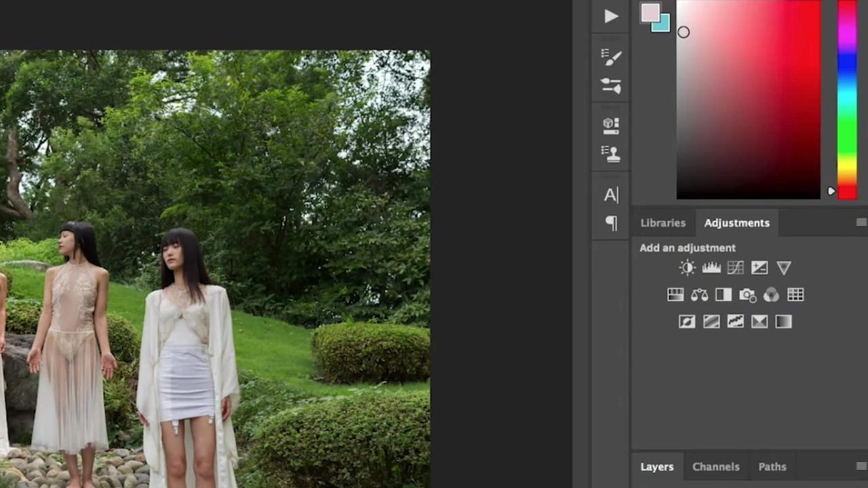This screenshot has width=868, height=488.
Task: Add a Gradient Map adjustment
Action: click(x=783, y=322)
